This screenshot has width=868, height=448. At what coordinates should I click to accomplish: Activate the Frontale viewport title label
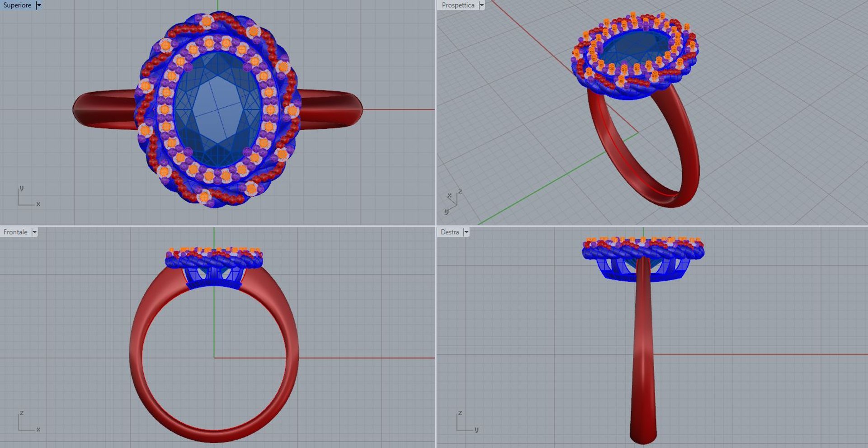(15, 232)
